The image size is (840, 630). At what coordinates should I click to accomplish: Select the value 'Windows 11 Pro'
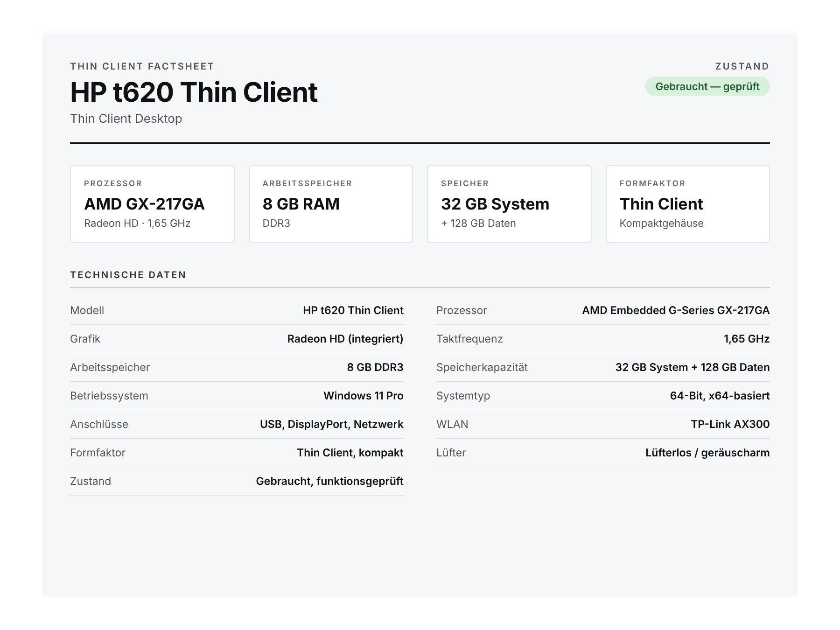[x=364, y=396]
